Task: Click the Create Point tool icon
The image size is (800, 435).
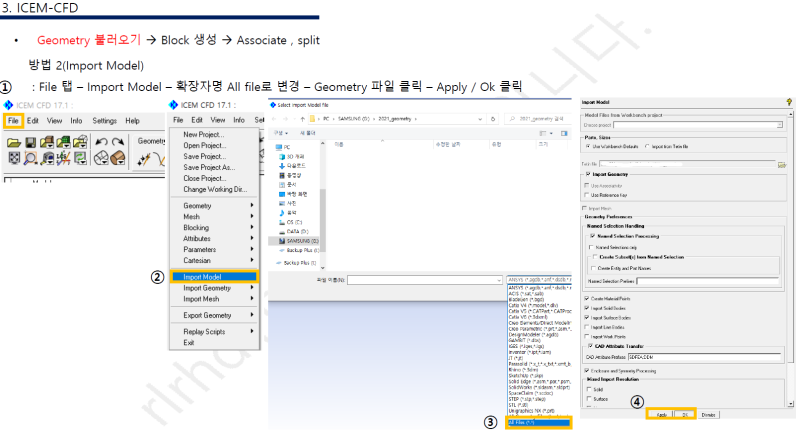Action: pos(144,160)
